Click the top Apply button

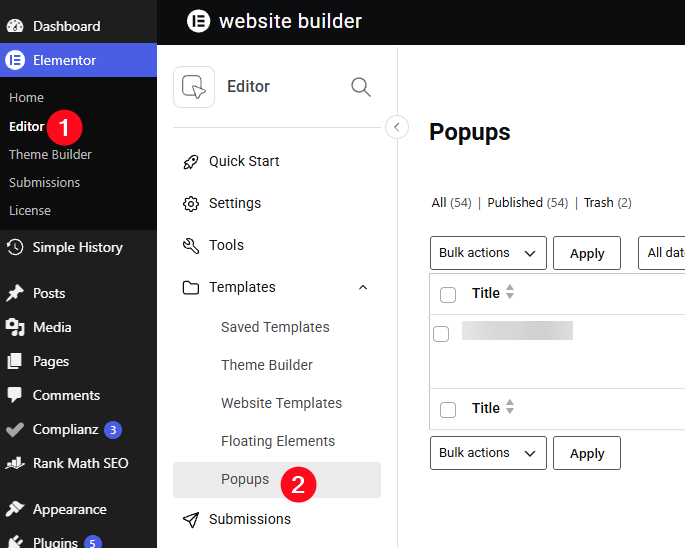[x=587, y=253]
